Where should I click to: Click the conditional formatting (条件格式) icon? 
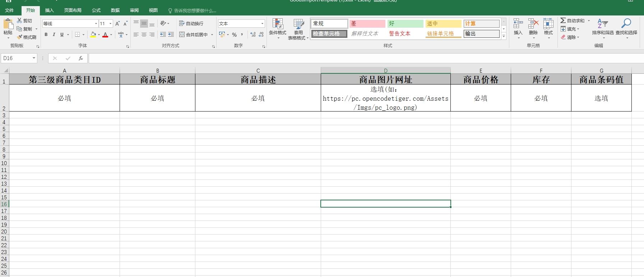[x=277, y=24]
